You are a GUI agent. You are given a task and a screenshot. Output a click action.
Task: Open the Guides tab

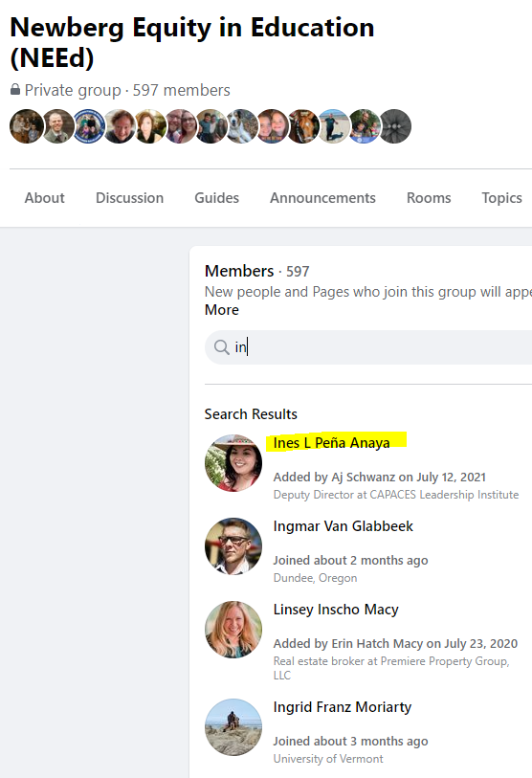217,198
